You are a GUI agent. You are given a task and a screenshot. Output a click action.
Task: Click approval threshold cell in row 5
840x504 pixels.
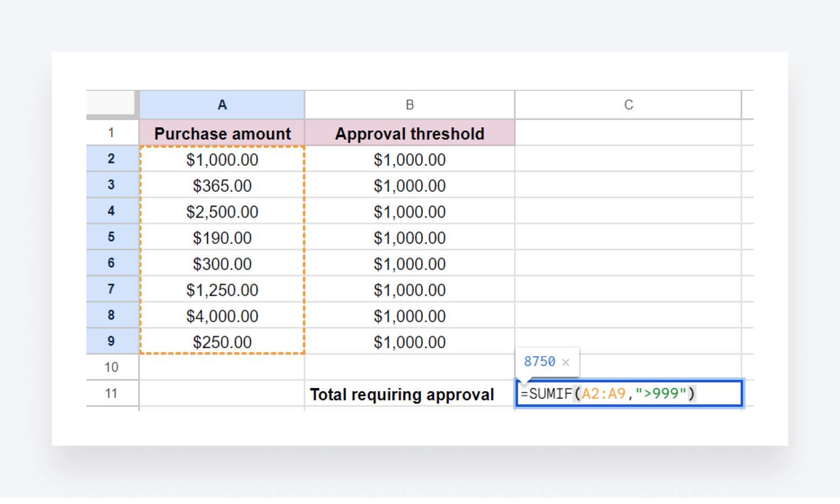410,237
